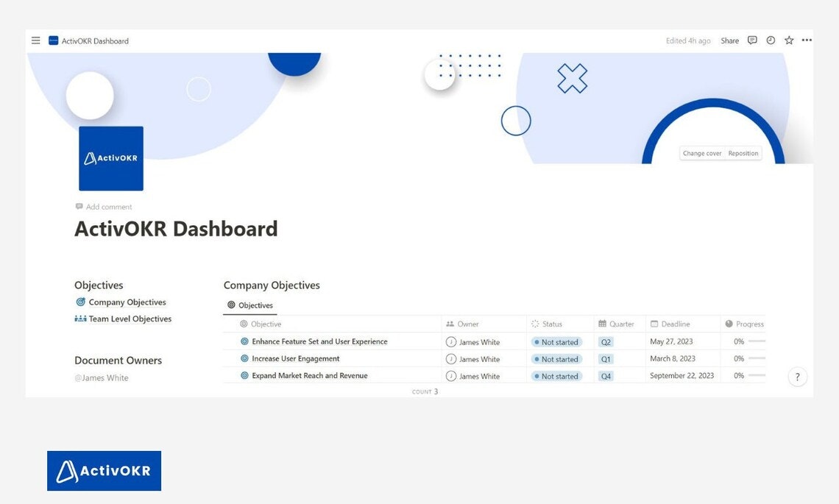Click the ActivOKR Dashboard page title
Viewport: 839px width, 504px height.
coord(176,229)
